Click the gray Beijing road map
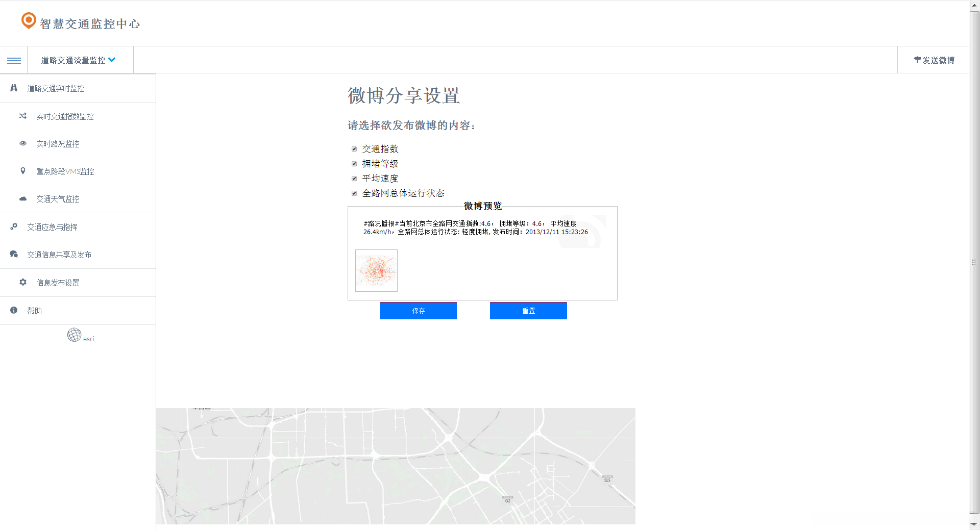 pyautogui.click(x=396, y=466)
